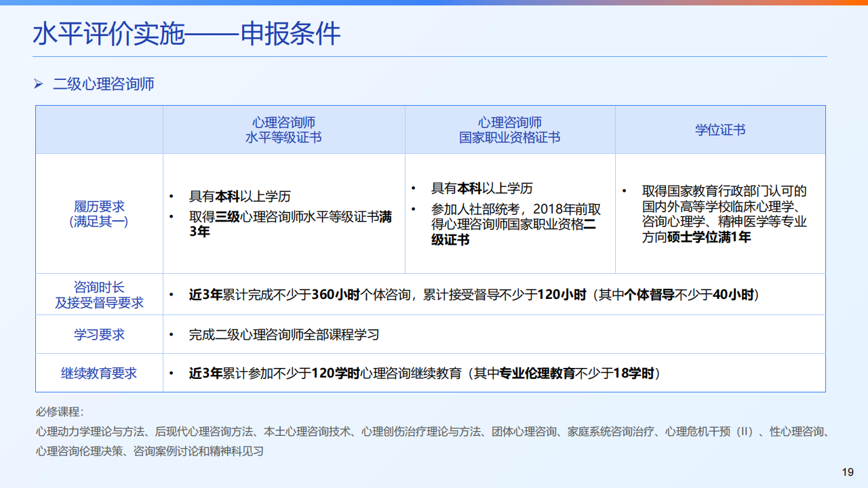Click the 360小时个体咨询 requirement line
The height and width of the screenshot is (488, 868).
click(473, 295)
